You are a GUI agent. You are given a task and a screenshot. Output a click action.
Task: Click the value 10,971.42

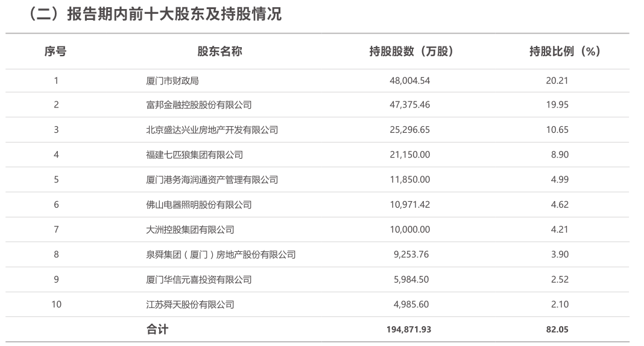tap(410, 205)
